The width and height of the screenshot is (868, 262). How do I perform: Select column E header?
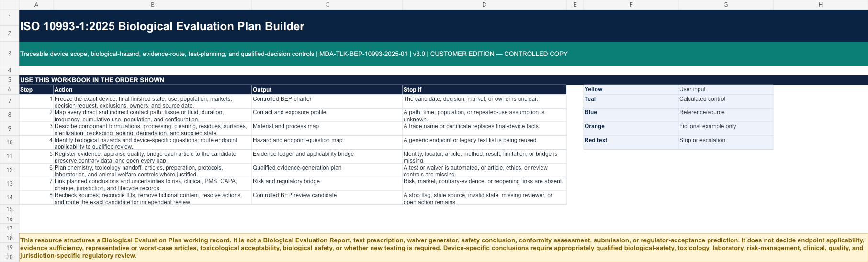point(575,5)
